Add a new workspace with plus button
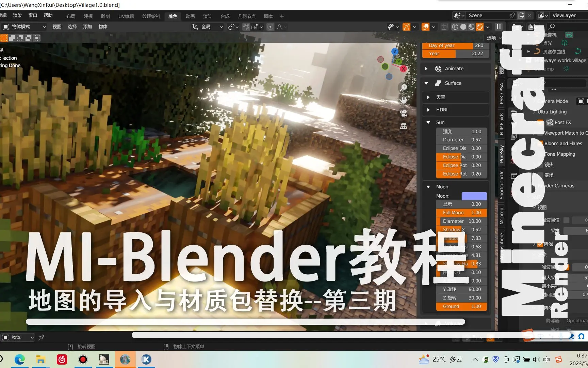The height and width of the screenshot is (368, 588). point(282,16)
